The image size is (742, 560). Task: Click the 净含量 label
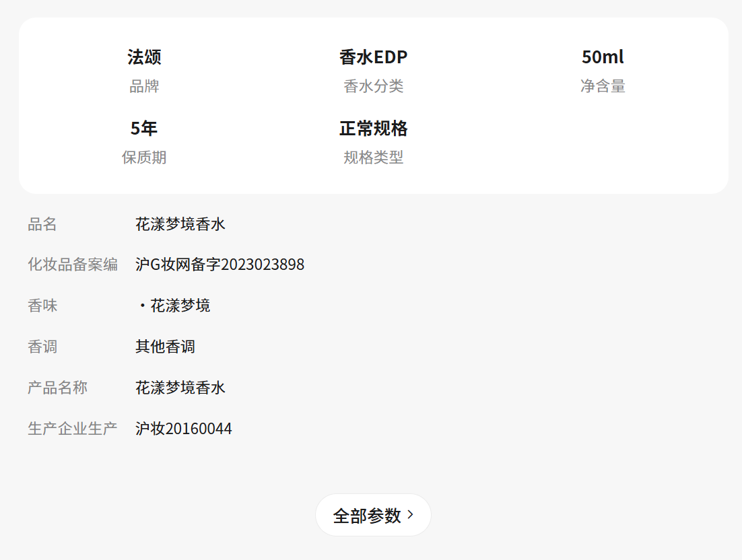click(x=603, y=86)
